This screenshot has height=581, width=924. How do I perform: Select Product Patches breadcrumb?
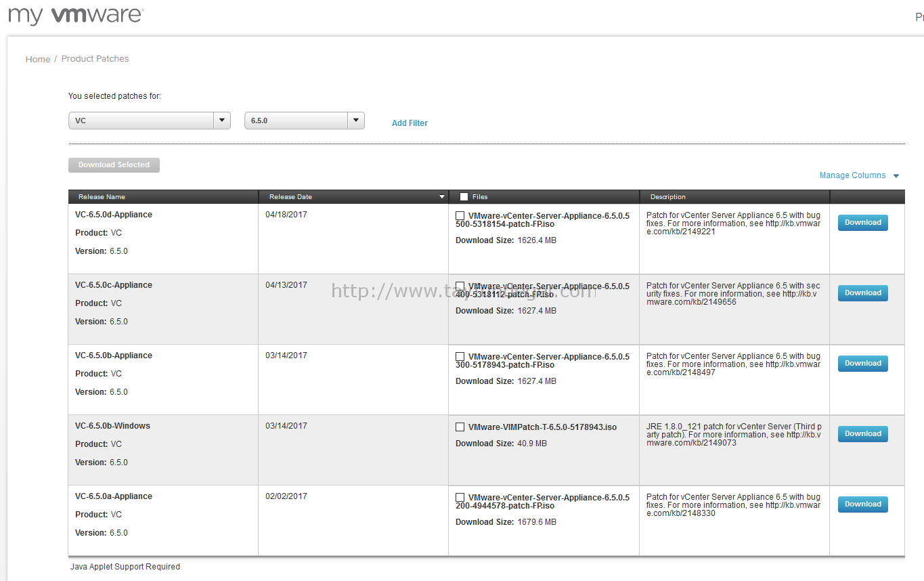[95, 59]
